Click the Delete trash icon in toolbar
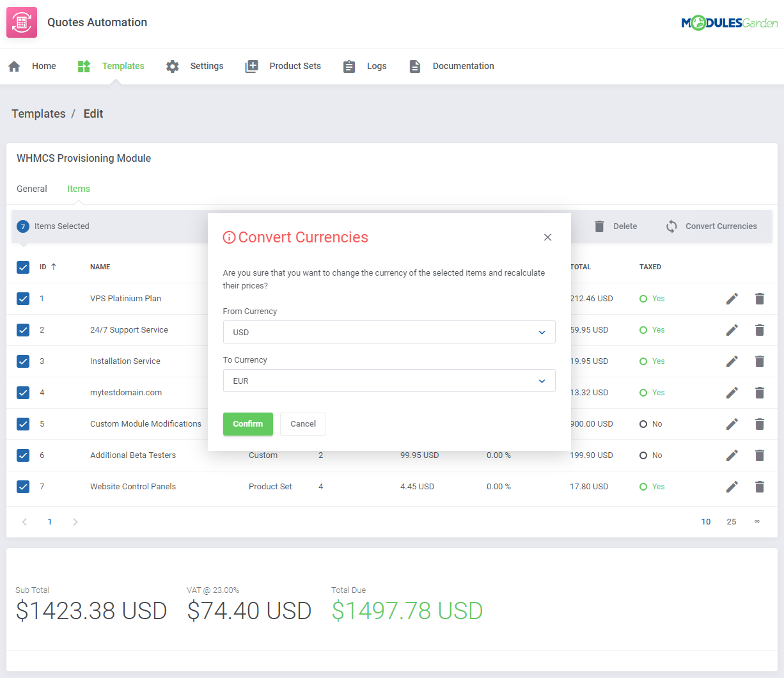The image size is (784, 678). click(599, 226)
